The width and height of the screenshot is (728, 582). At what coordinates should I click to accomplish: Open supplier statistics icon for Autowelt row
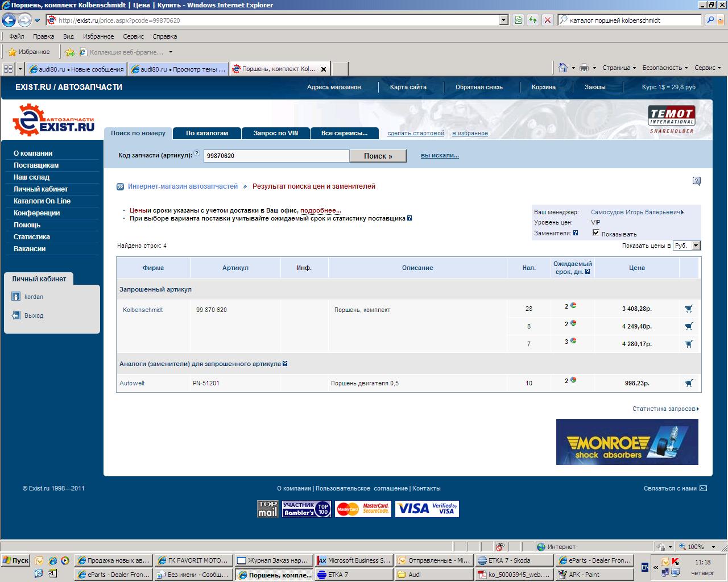(573, 380)
